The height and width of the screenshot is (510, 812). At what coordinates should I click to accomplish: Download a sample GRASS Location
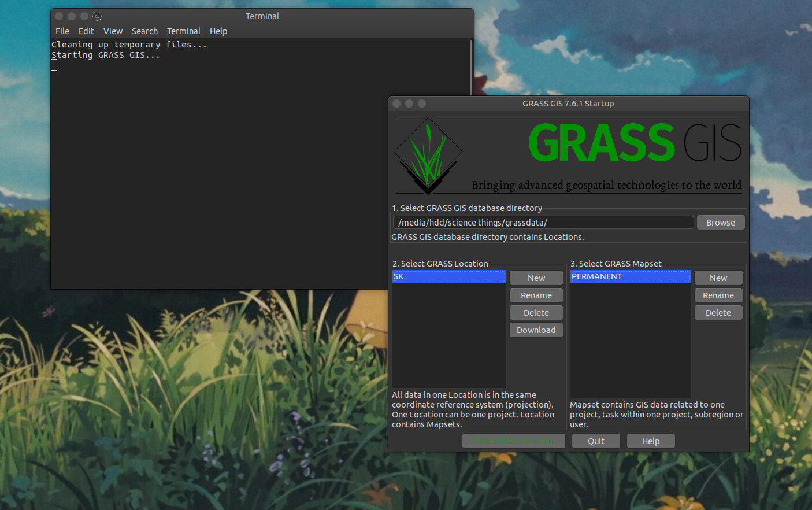click(536, 330)
